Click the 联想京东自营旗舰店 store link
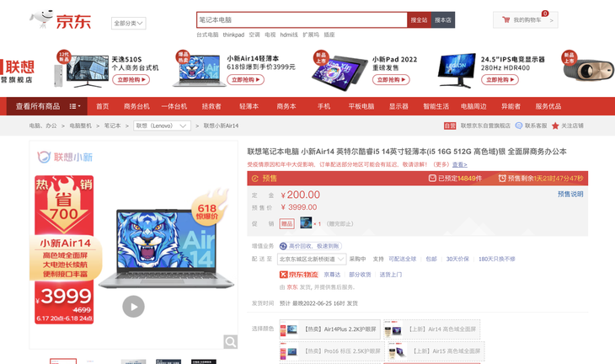This screenshot has width=615, height=364. (485, 126)
